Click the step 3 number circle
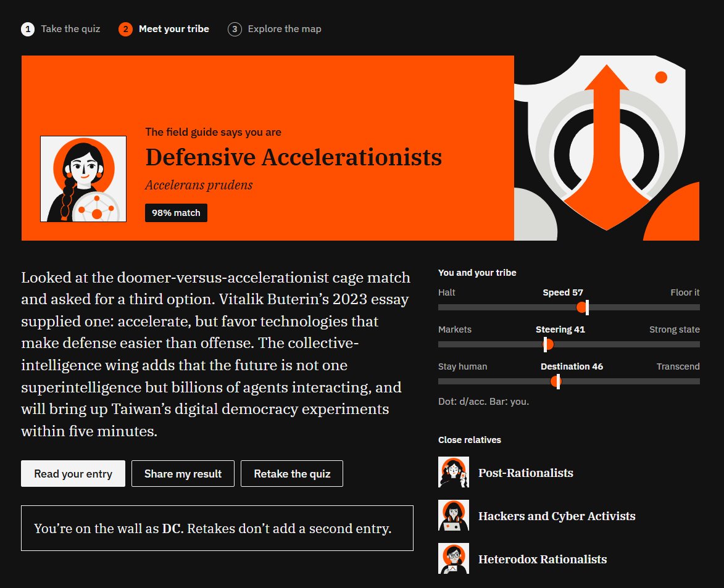 point(235,29)
